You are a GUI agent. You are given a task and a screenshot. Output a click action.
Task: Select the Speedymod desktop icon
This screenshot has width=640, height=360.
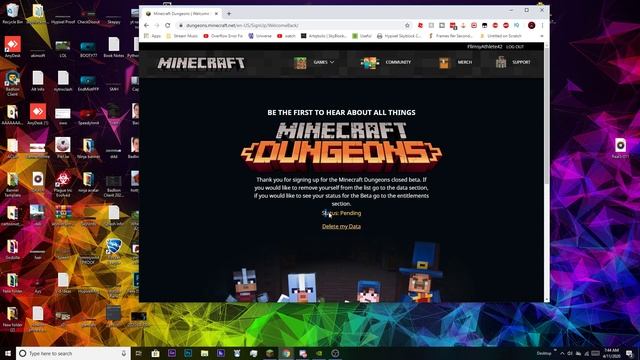coord(88,116)
